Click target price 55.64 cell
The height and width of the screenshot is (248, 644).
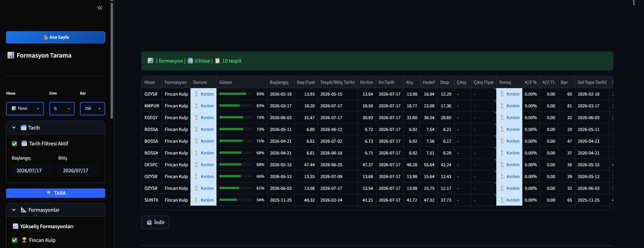429,165
